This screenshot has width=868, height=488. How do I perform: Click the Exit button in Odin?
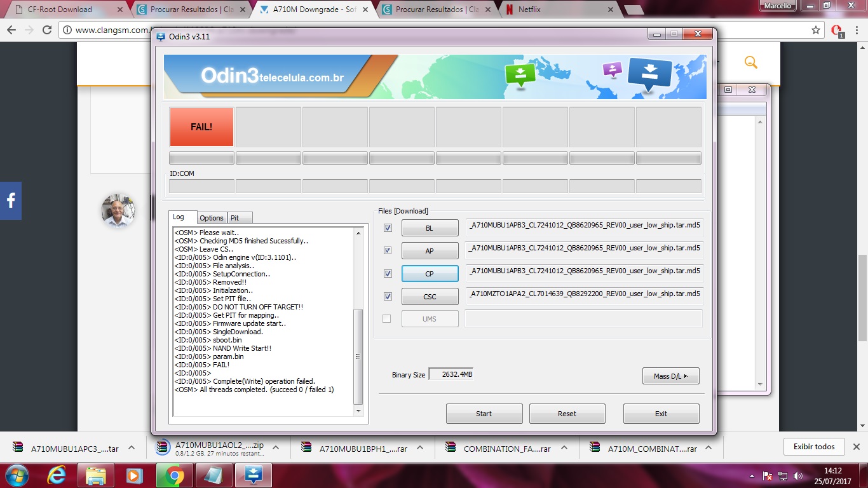point(661,413)
